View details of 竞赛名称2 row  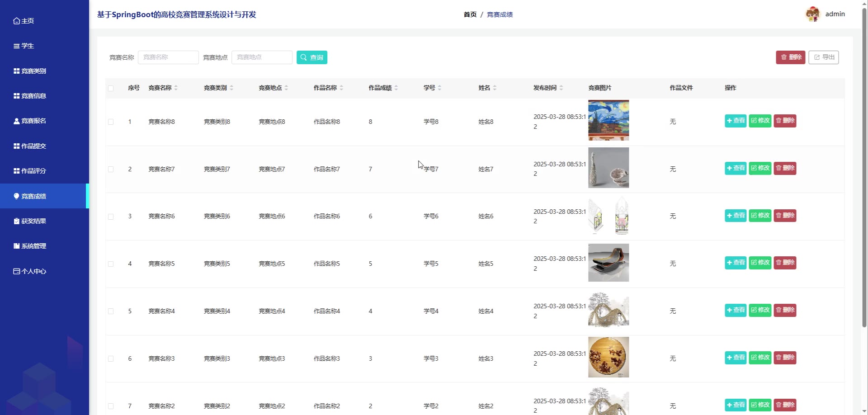tap(736, 405)
